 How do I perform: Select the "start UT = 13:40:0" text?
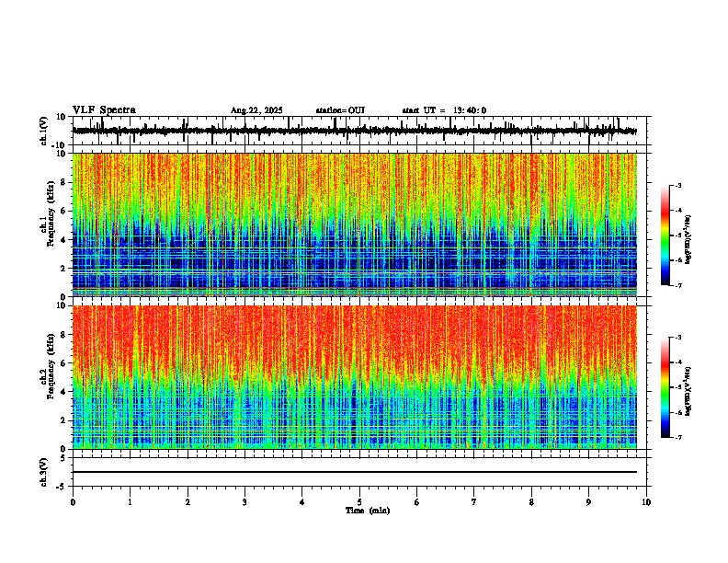pyautogui.click(x=444, y=110)
